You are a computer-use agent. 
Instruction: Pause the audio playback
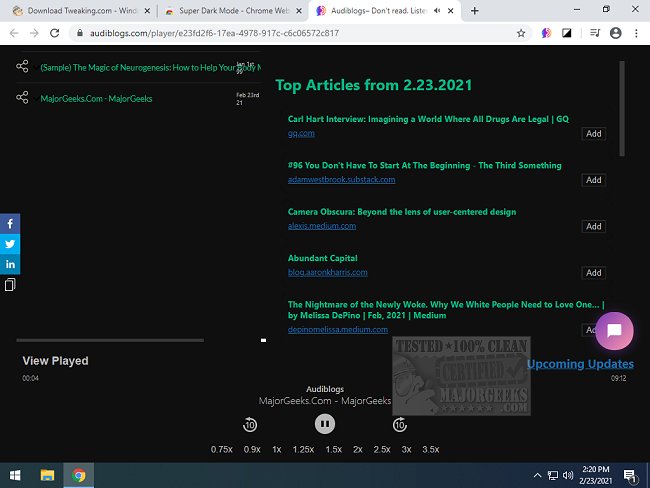325,424
